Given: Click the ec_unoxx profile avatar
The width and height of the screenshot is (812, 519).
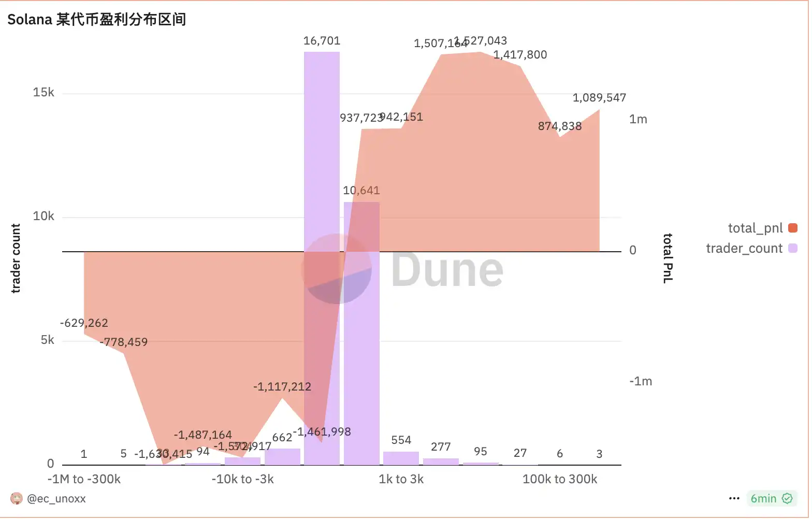Looking at the screenshot, I should click(17, 499).
